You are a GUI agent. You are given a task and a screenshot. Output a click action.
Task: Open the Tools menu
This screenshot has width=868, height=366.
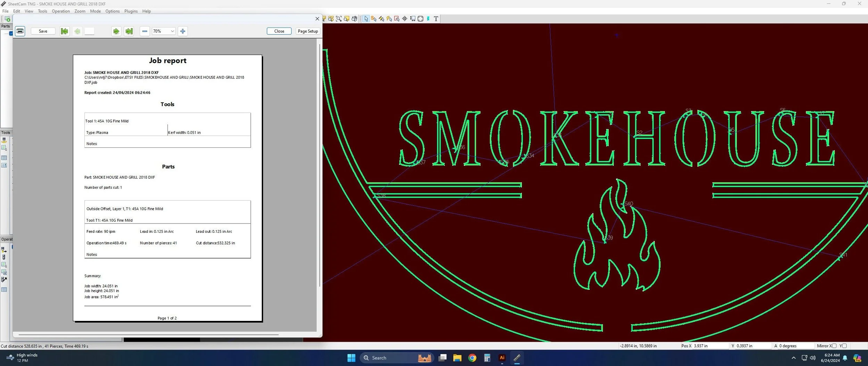pyautogui.click(x=43, y=11)
